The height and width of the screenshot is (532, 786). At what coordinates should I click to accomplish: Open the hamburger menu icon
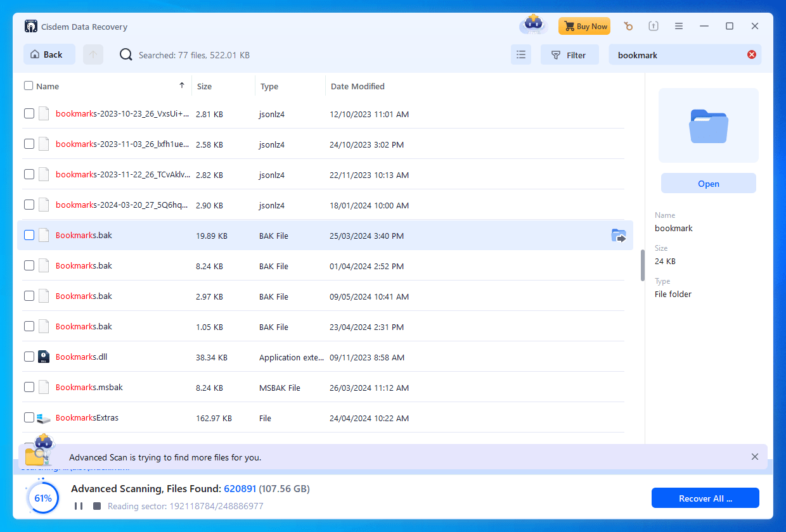[679, 26]
